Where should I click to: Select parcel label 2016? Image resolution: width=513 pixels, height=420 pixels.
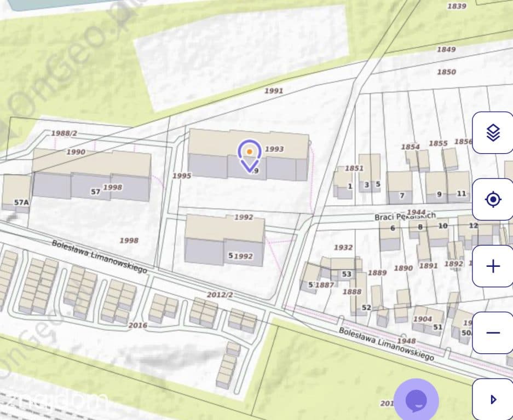click(x=138, y=325)
